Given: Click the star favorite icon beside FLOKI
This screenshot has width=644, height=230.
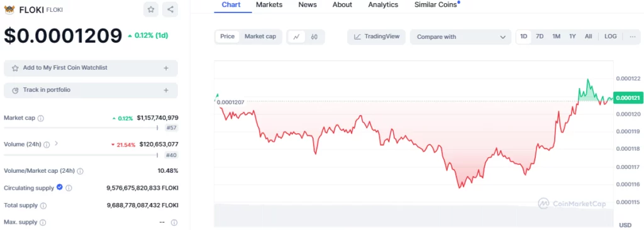Looking at the screenshot, I should point(151,9).
